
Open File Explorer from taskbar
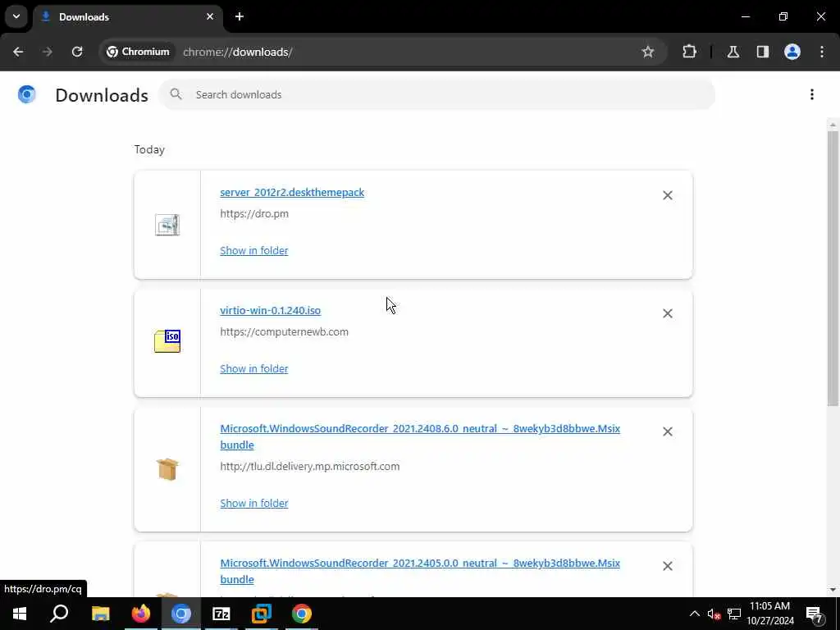tap(100, 614)
